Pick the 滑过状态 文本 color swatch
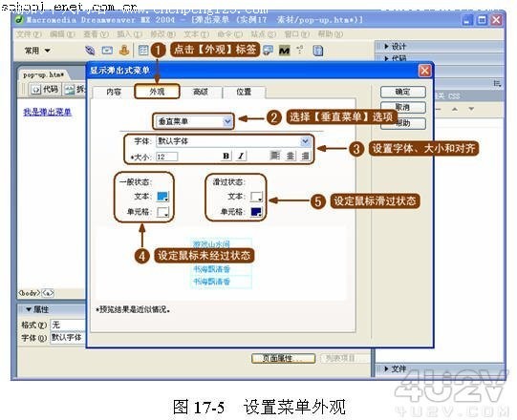The width and height of the screenshot is (517, 420). [256, 197]
